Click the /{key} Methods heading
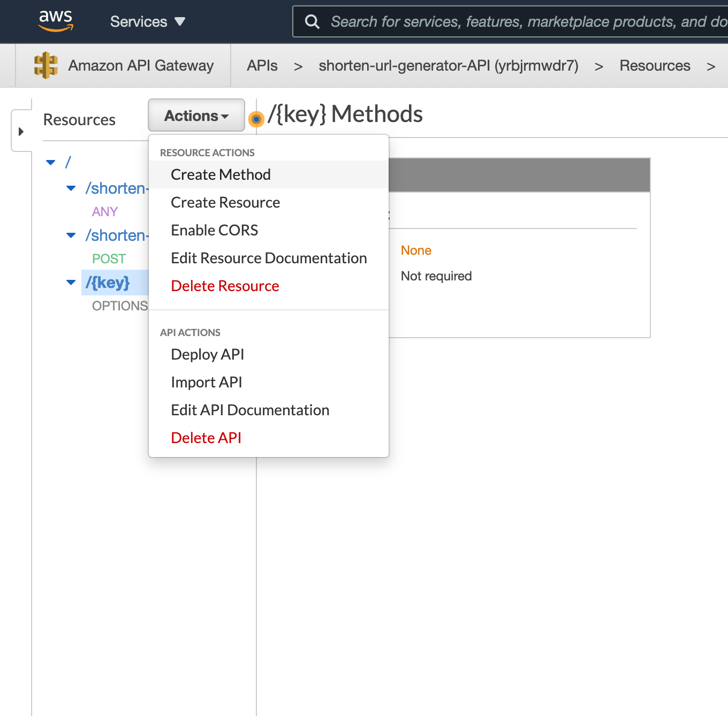728x716 pixels. coord(345,114)
